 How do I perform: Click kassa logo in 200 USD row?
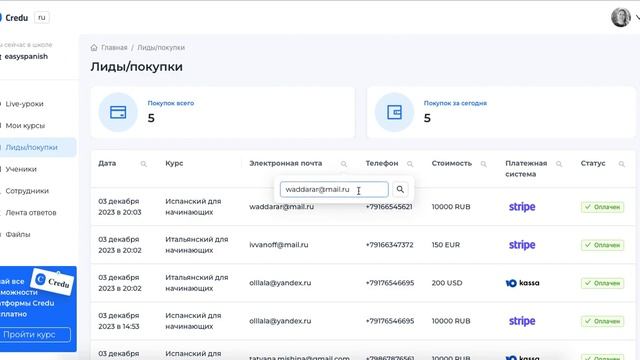(522, 283)
